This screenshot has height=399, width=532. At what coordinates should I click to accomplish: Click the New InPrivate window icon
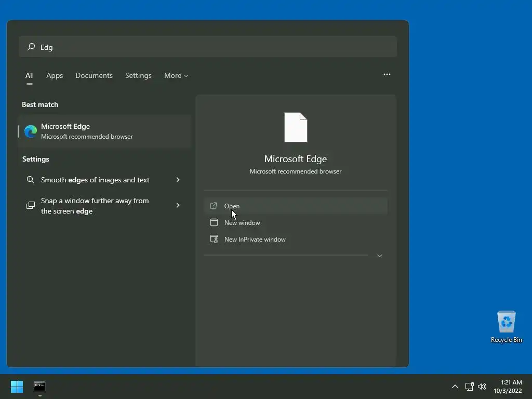[x=214, y=239]
